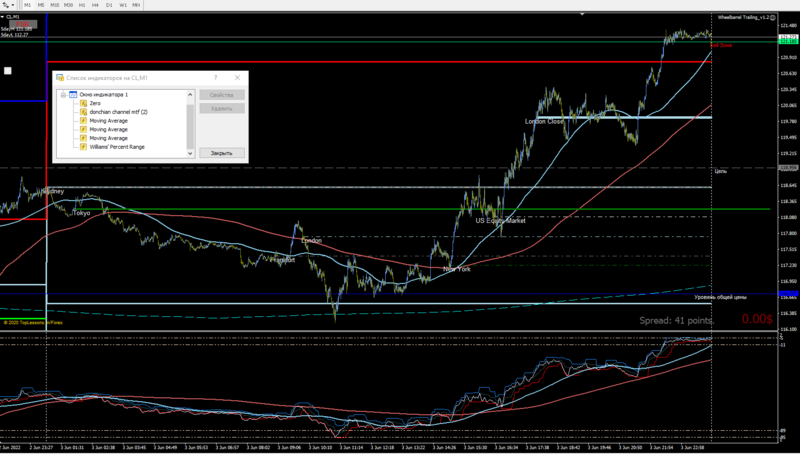Close the indicator list dialog with X
800x454 pixels.
237,78
